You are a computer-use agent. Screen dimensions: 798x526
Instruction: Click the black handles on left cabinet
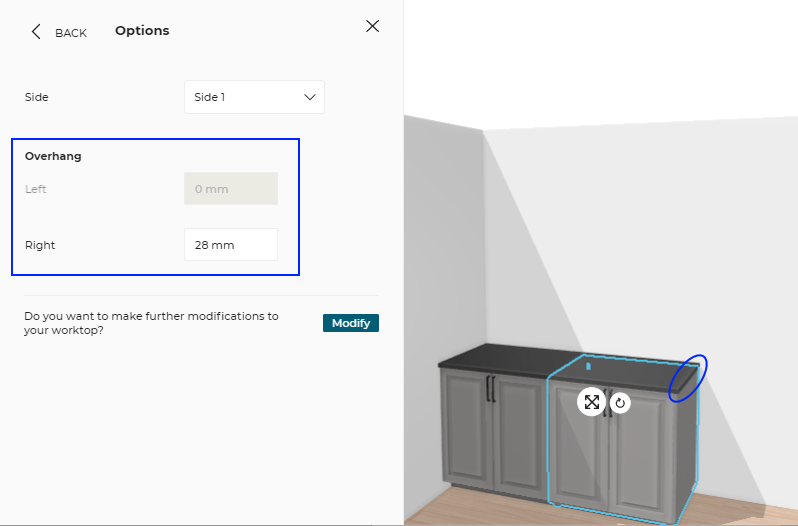pos(490,390)
